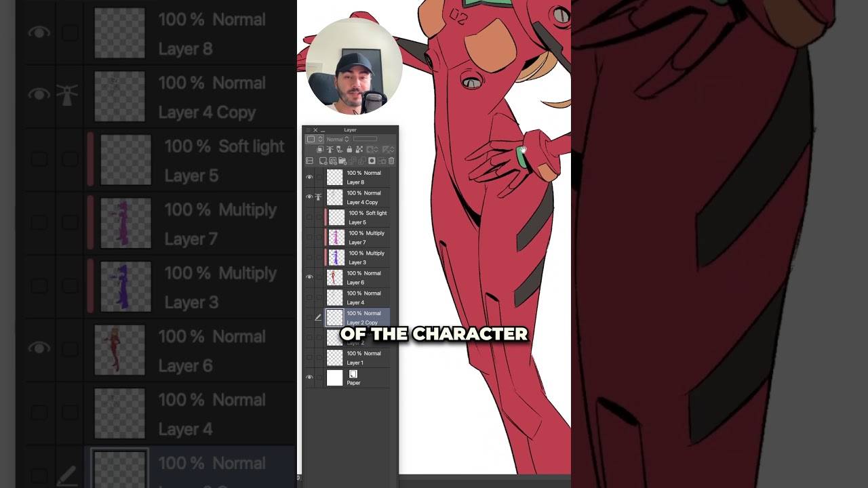The image size is (868, 488).
Task: Merge with layer below icon
Action: (361, 161)
